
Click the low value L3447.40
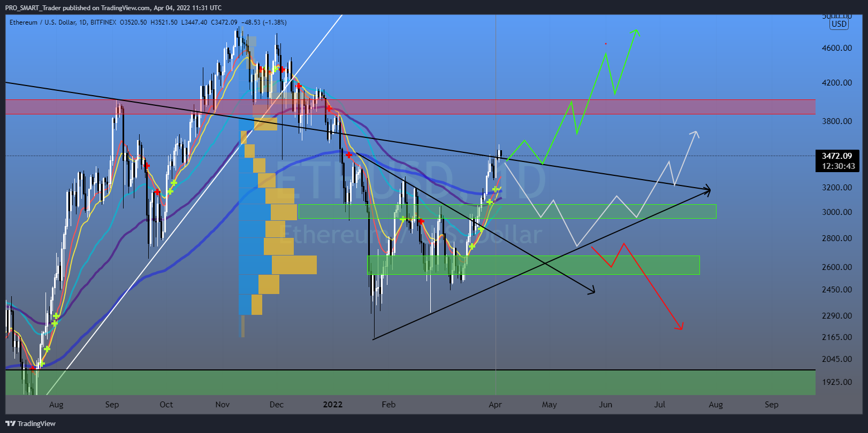[194, 22]
